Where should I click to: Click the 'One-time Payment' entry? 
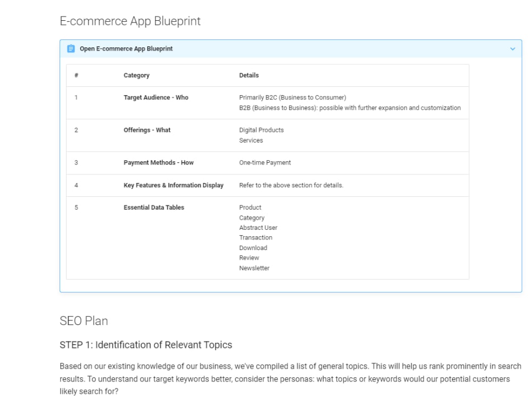[x=264, y=162]
